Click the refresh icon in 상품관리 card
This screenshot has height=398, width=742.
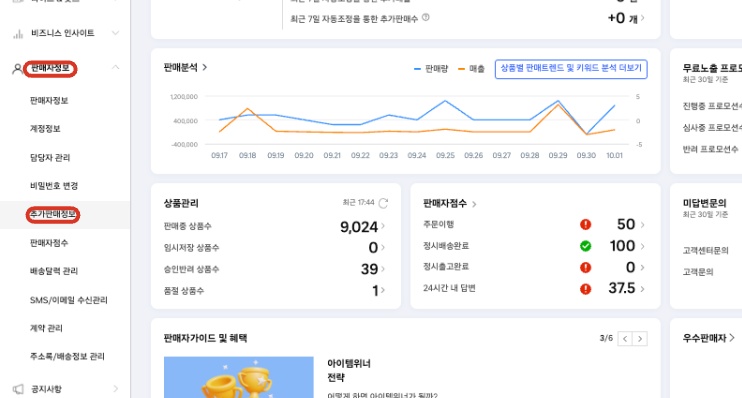click(x=383, y=203)
